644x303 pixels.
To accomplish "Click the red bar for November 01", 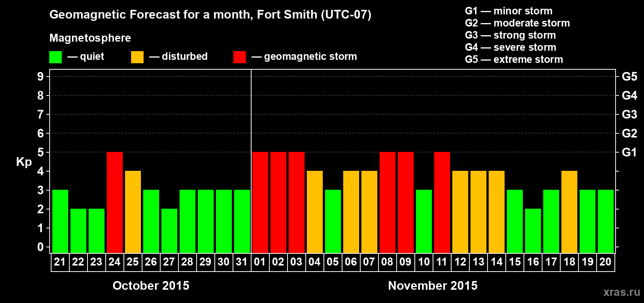I will [x=260, y=202].
